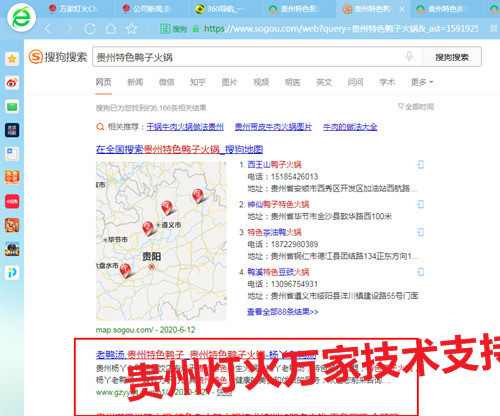500x416 pixels.
Task: Go forward with the forward arrow
Action: pos(69,29)
